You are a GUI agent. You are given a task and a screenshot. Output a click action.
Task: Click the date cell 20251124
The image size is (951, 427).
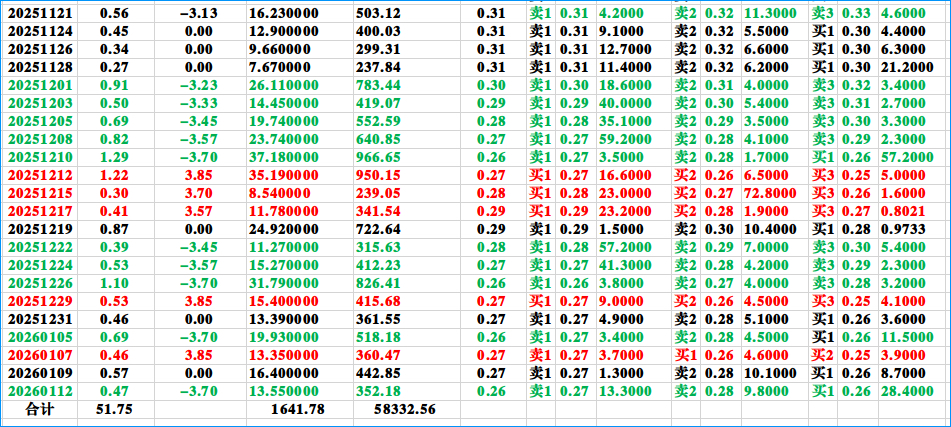tap(40, 31)
